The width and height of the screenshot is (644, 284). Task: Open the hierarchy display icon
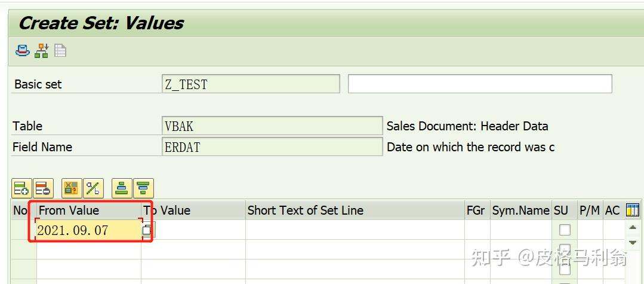[41, 51]
